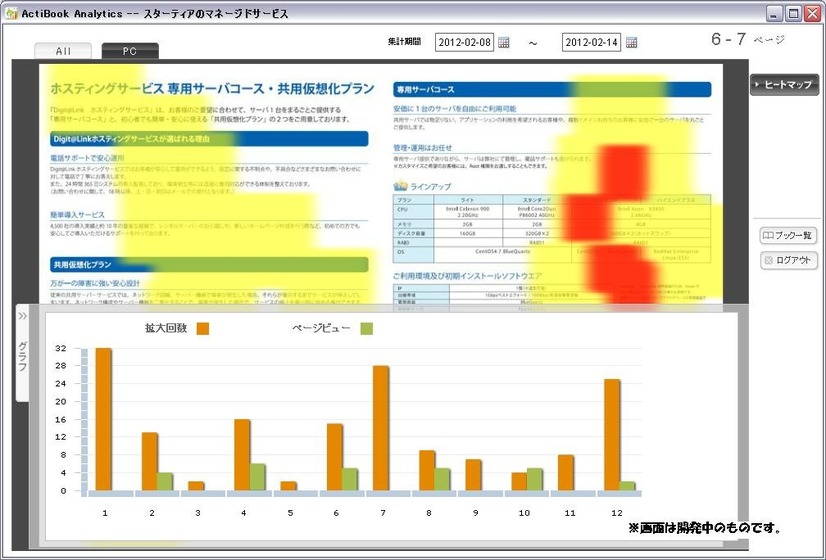Click the 簡単導入サービス heading
The width and height of the screenshot is (826, 560).
tap(77, 215)
